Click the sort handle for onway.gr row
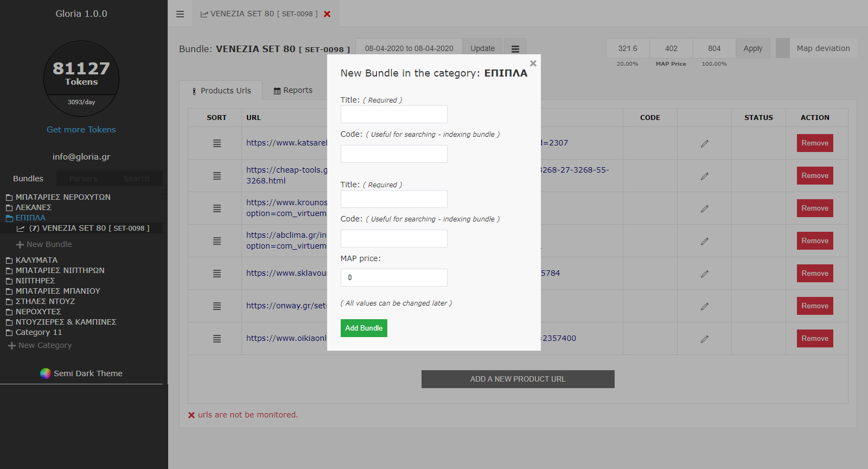This screenshot has width=868, height=469. (x=217, y=306)
